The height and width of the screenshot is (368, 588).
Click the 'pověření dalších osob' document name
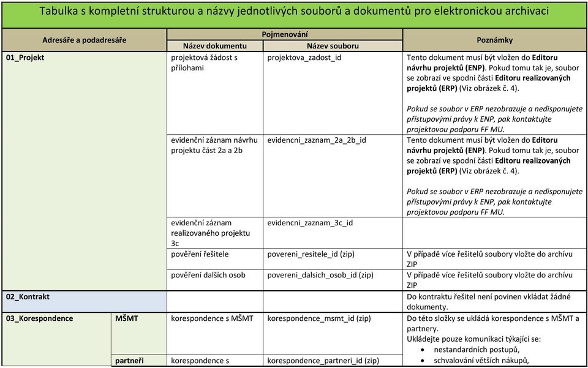point(208,275)
